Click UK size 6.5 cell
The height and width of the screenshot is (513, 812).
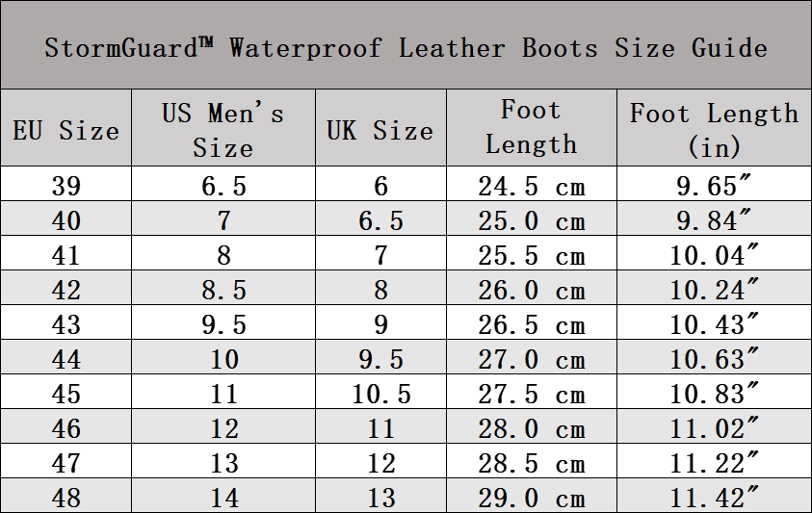click(x=380, y=218)
